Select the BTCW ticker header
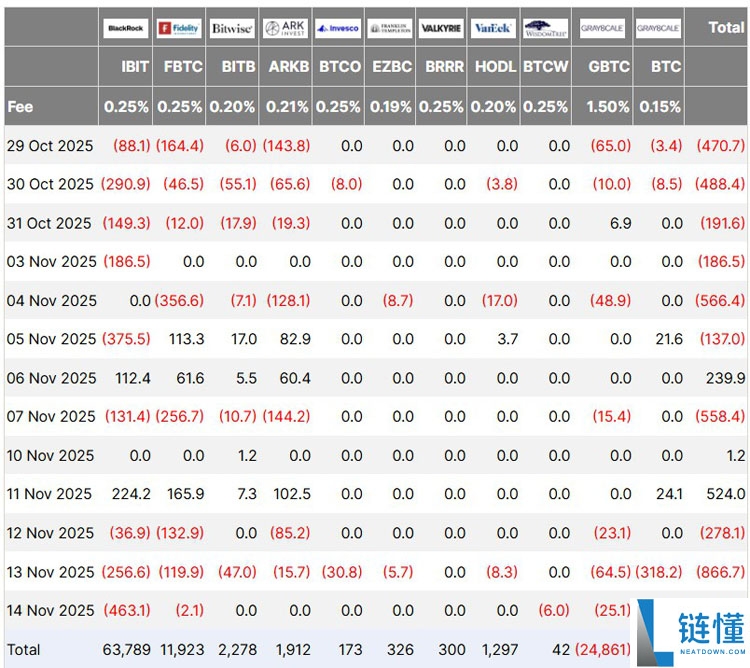Viewport: 750px width, 668px height. pyautogui.click(x=546, y=66)
